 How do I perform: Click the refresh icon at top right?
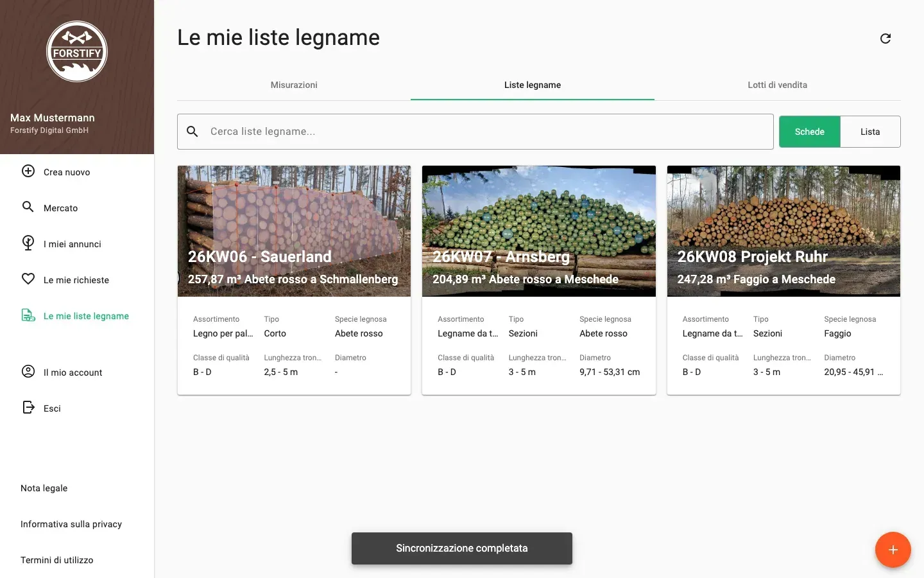point(886,39)
